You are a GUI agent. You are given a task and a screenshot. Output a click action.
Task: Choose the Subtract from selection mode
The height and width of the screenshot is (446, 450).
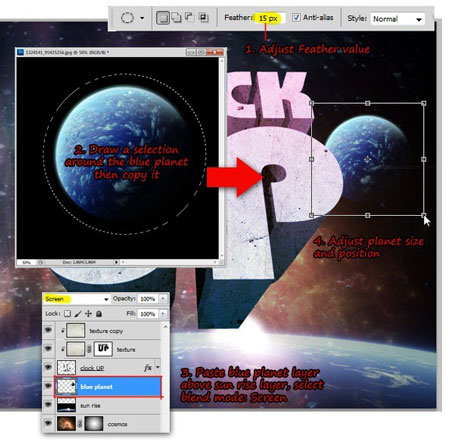pos(189,17)
